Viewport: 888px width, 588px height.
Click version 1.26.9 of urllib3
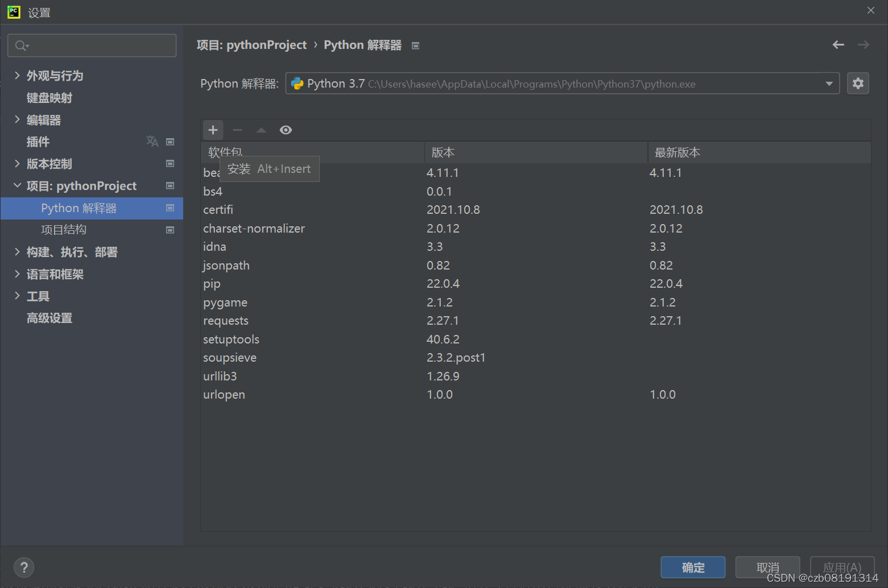click(443, 376)
